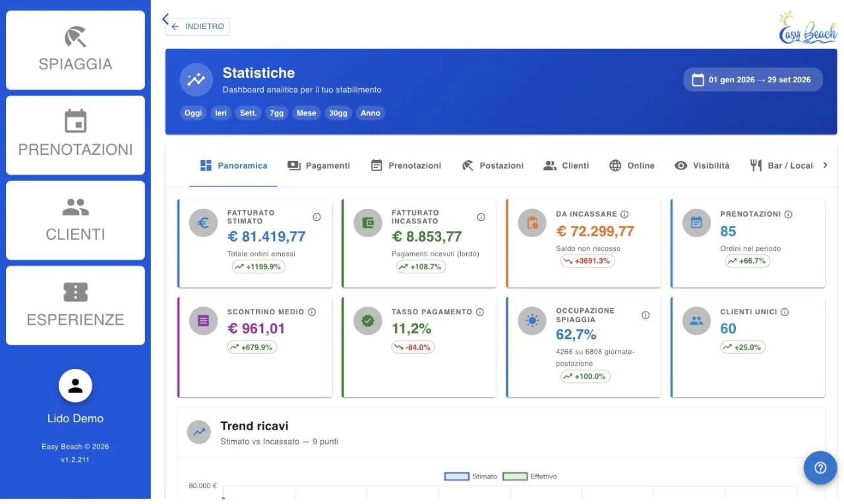Open the date range picker 01 gen 2026
The image size is (844, 504).
pyautogui.click(x=753, y=80)
